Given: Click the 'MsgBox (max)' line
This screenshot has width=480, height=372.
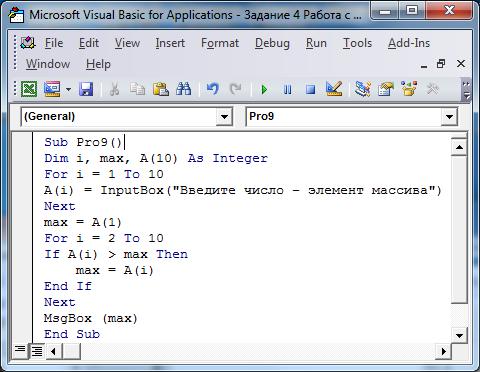Looking at the screenshot, I should (x=91, y=318).
